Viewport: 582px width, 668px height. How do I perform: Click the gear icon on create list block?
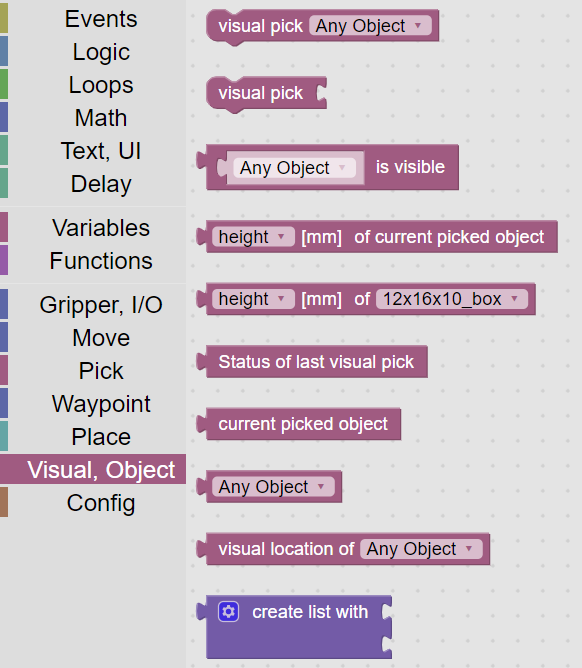tap(228, 612)
